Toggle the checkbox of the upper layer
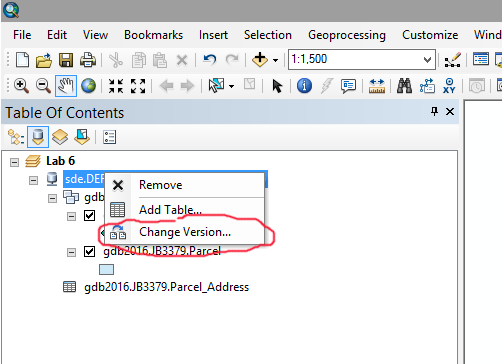The height and width of the screenshot is (364, 502). 89,216
